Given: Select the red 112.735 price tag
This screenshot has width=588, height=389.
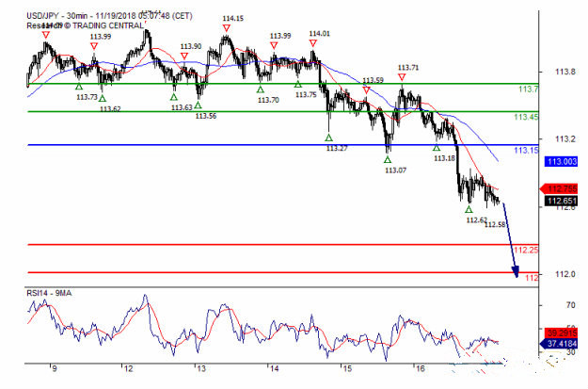Looking at the screenshot, I should pos(561,189).
